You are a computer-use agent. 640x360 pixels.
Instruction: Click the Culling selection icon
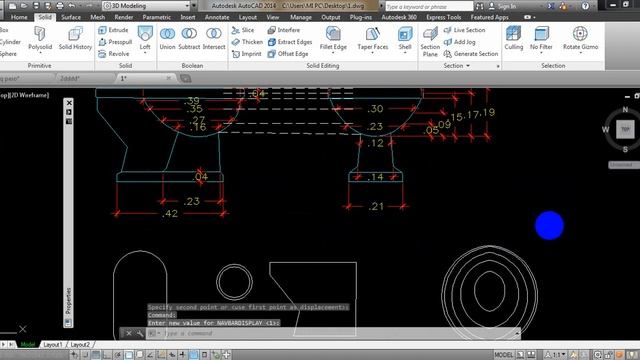(513, 33)
